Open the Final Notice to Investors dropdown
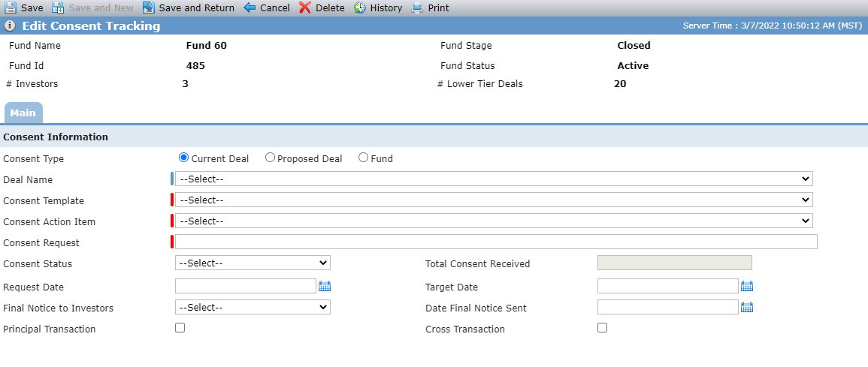This screenshot has height=367, width=868. tap(253, 307)
